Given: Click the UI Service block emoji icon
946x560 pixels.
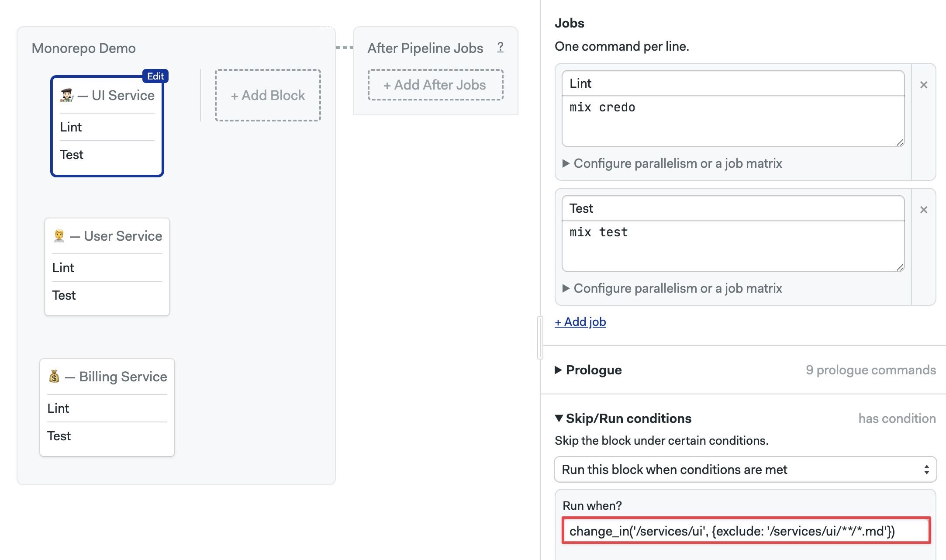Looking at the screenshot, I should (67, 95).
